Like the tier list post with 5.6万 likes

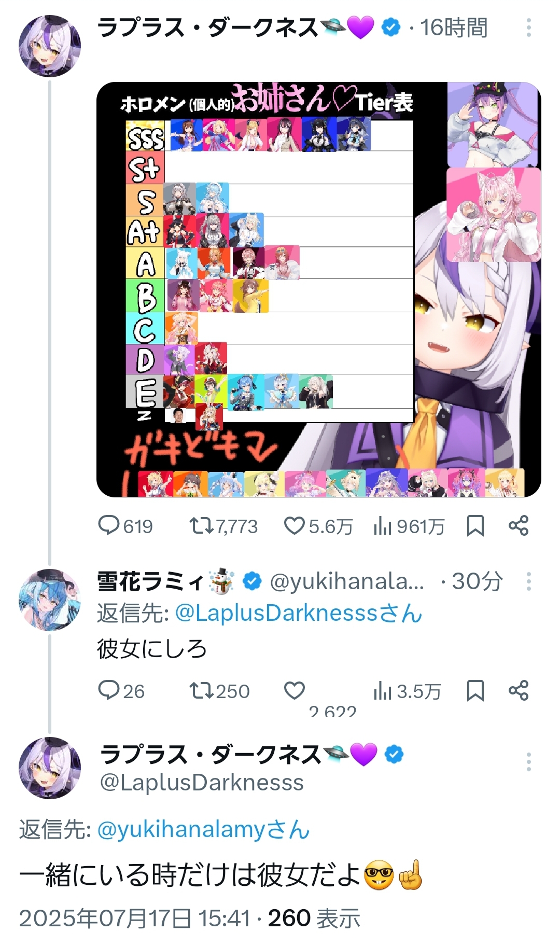(318, 526)
